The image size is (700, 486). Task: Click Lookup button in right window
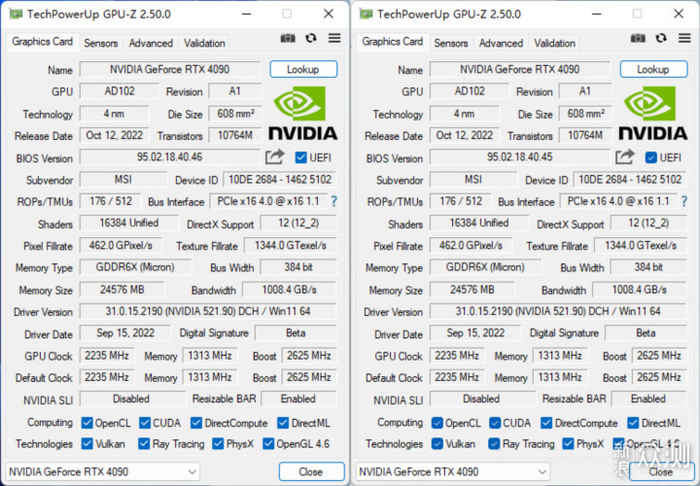653,69
